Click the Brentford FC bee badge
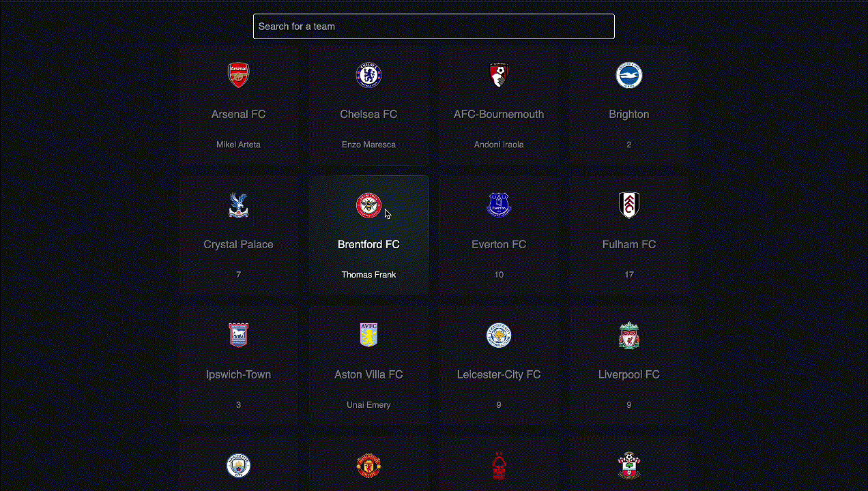 (368, 205)
